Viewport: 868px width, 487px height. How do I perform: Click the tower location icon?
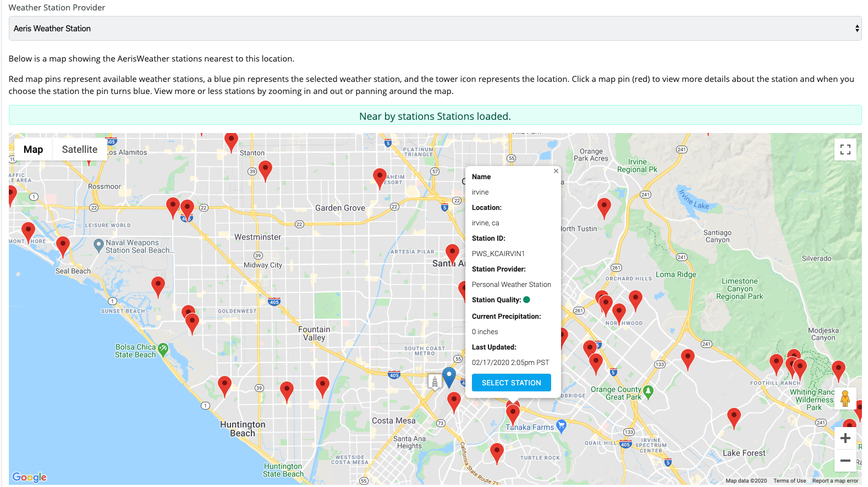(x=435, y=381)
